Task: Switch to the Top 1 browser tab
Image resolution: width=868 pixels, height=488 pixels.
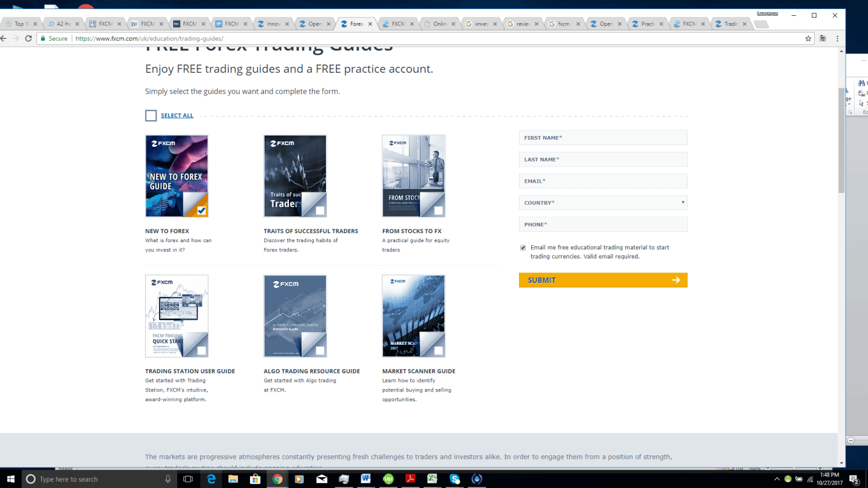Action: 21,24
